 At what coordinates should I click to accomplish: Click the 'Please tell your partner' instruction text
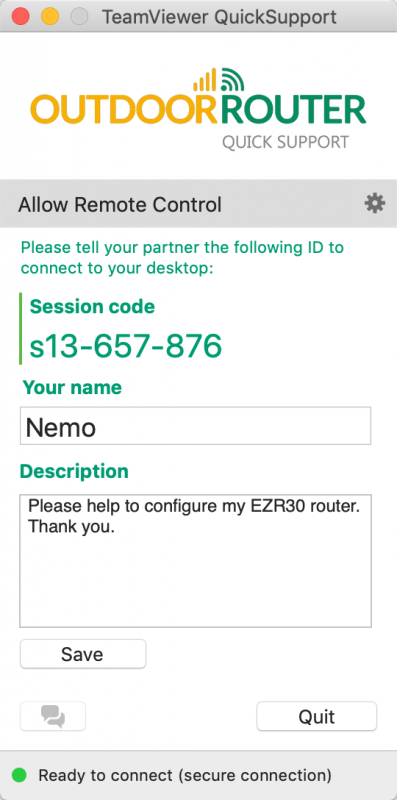click(182, 258)
